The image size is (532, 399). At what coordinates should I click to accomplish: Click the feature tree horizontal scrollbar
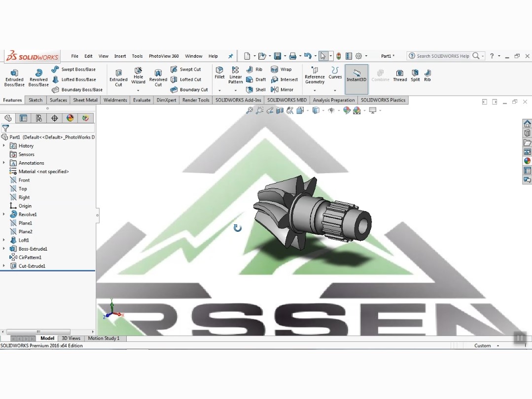pos(38,332)
